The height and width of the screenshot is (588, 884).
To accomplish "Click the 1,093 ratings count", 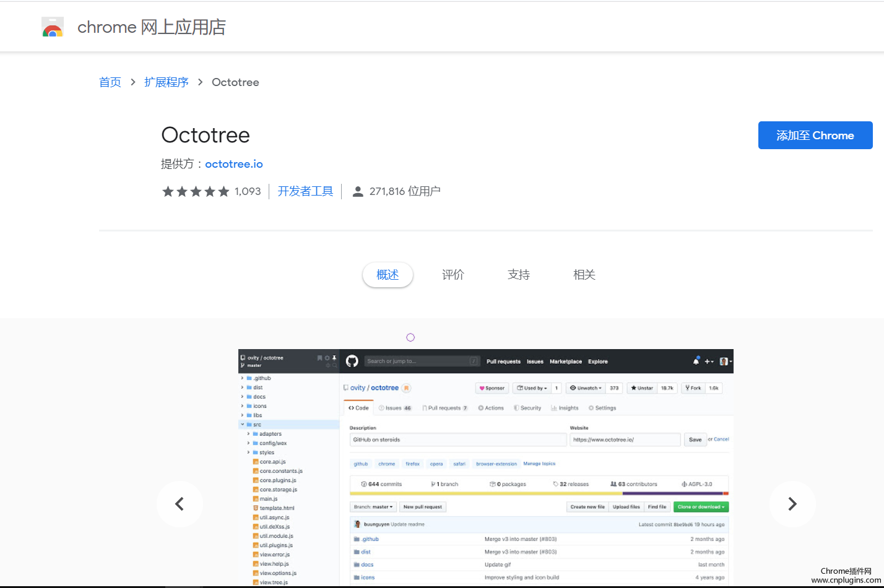I will (x=248, y=192).
